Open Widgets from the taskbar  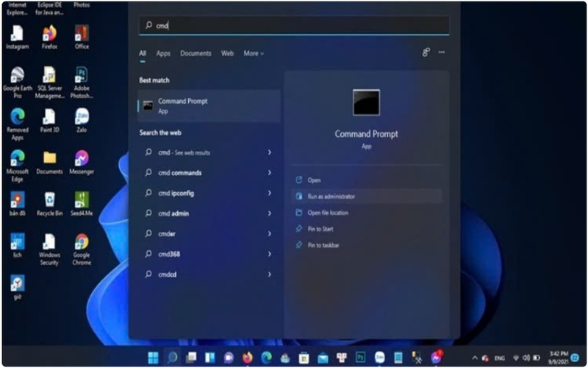click(210, 358)
